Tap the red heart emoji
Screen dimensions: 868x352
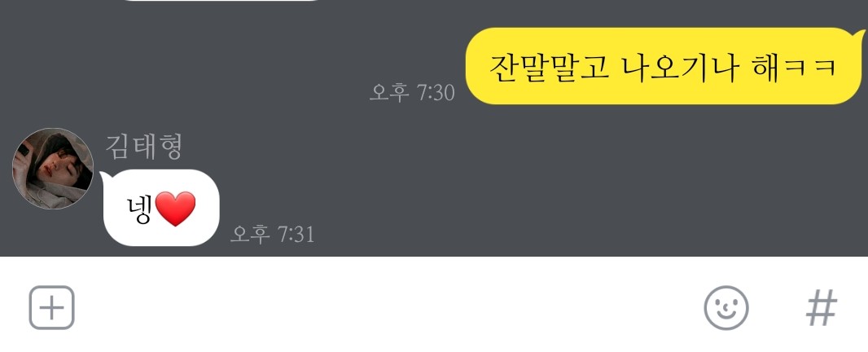point(176,209)
